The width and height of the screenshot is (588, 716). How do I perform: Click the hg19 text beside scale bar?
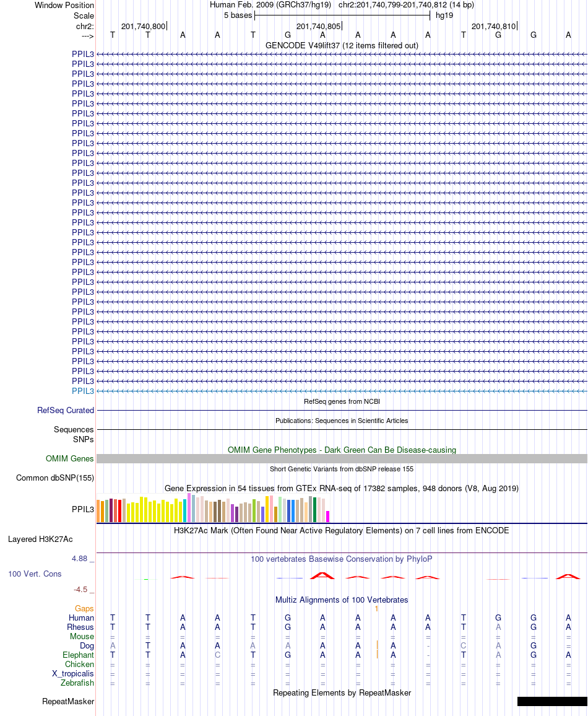coord(444,15)
